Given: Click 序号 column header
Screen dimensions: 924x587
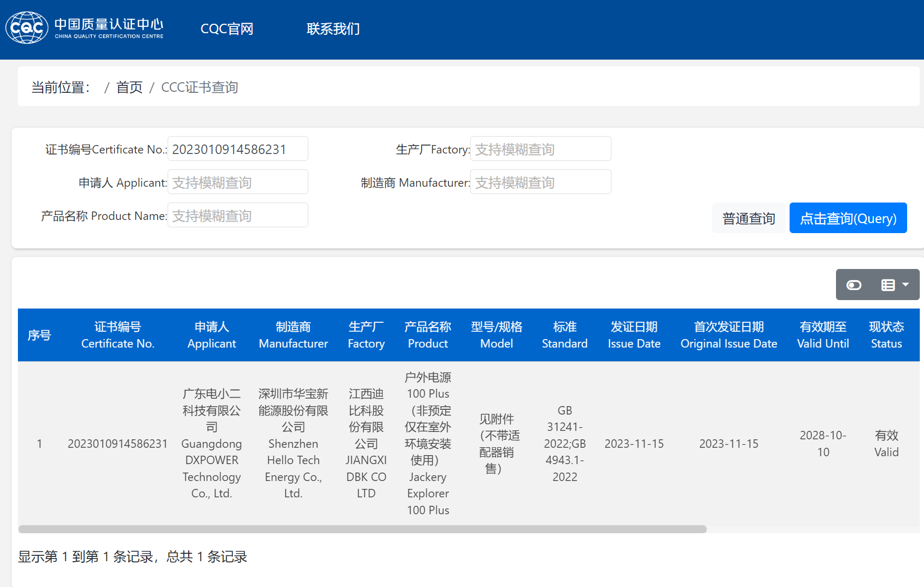Looking at the screenshot, I should point(40,335).
